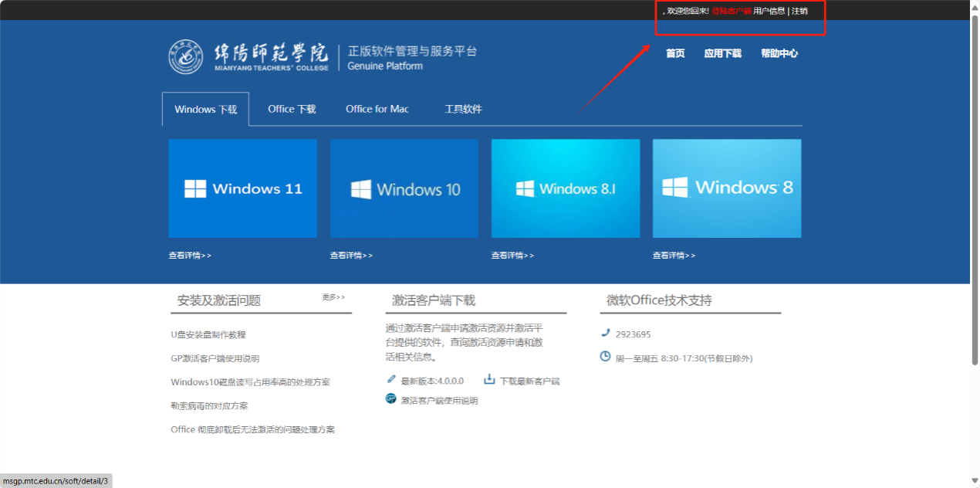Image resolution: width=980 pixels, height=488 pixels.
Task: Open the 登陆客户端 link in red
Action: coord(731,11)
